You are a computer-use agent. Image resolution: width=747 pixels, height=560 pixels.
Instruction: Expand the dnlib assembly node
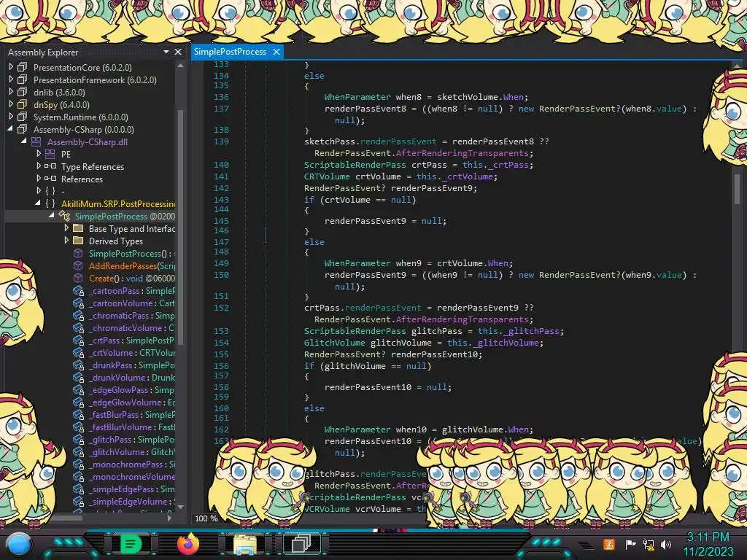tap(11, 92)
